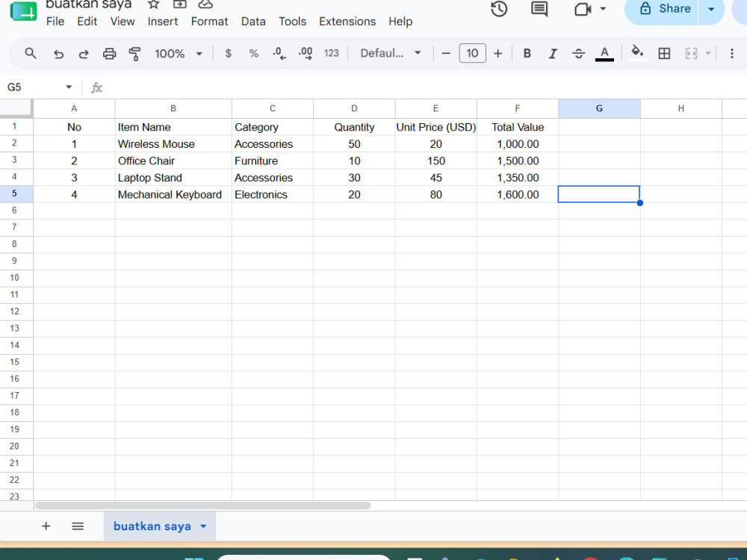Click the move to folder icon
This screenshot has width=747, height=560.
coord(179,4)
